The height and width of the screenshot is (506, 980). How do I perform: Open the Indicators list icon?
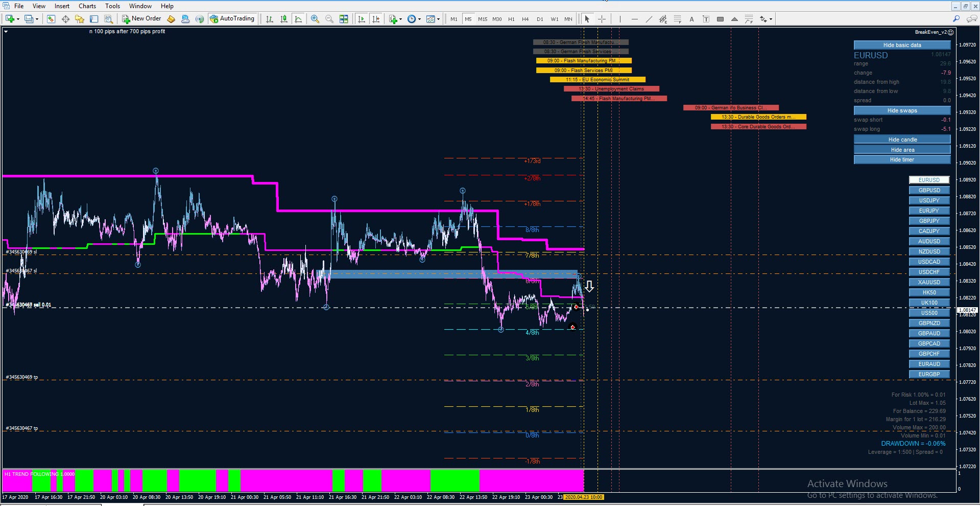tap(393, 19)
